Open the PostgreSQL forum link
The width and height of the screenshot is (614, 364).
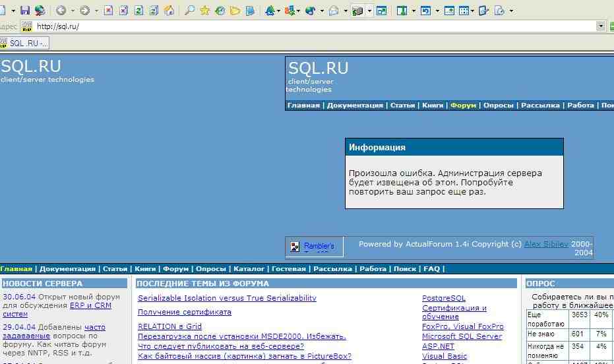click(443, 298)
